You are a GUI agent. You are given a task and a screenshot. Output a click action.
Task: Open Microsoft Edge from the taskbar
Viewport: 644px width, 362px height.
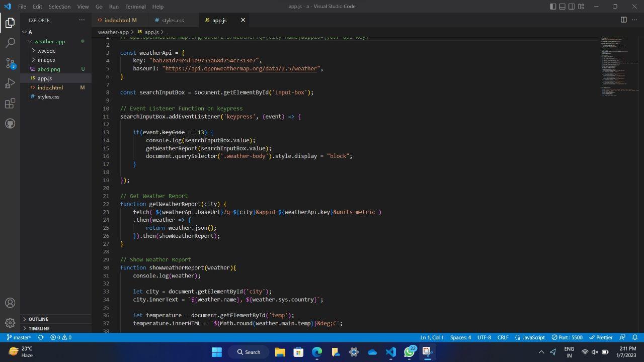(317, 352)
